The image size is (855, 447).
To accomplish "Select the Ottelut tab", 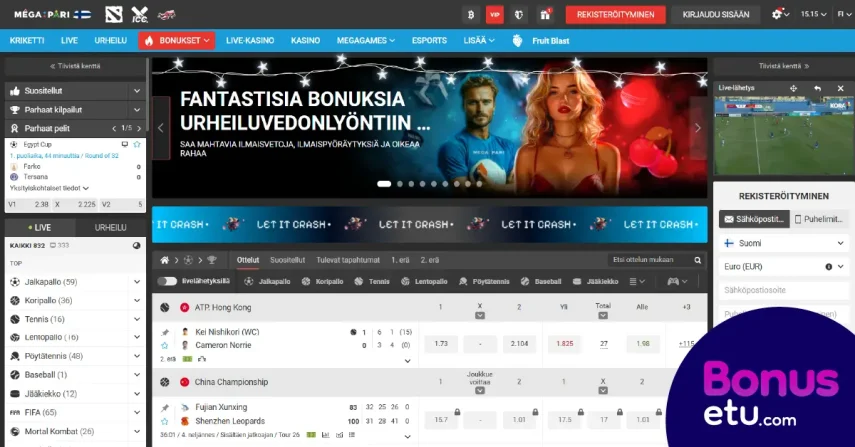I will pos(248,260).
